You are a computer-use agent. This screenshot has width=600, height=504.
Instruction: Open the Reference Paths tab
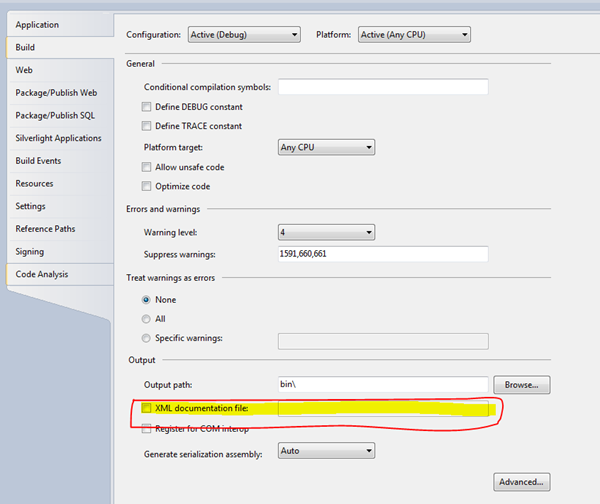tap(60, 229)
